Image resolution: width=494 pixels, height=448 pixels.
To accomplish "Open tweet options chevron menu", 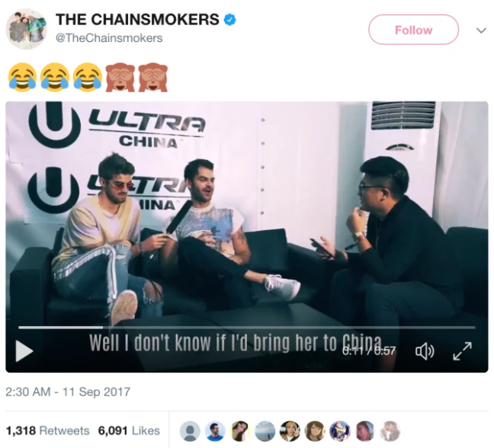I will (481, 30).
